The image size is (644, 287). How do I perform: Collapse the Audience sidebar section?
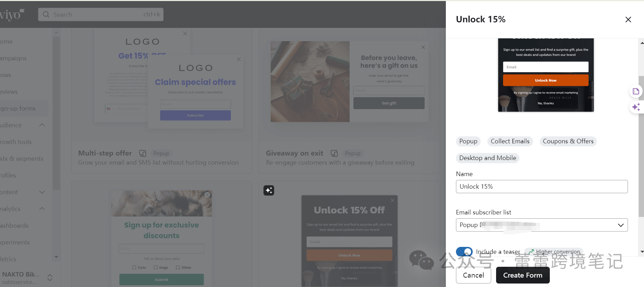click(x=42, y=125)
